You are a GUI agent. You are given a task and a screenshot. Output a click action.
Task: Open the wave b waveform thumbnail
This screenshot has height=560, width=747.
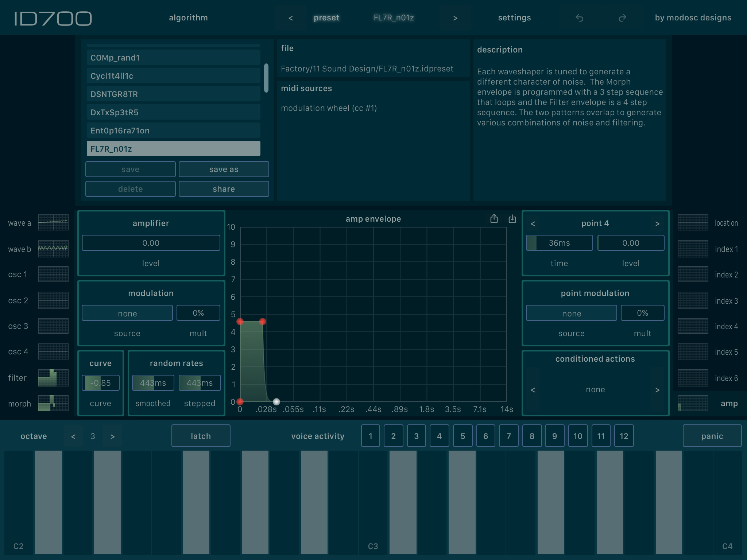coord(53,249)
